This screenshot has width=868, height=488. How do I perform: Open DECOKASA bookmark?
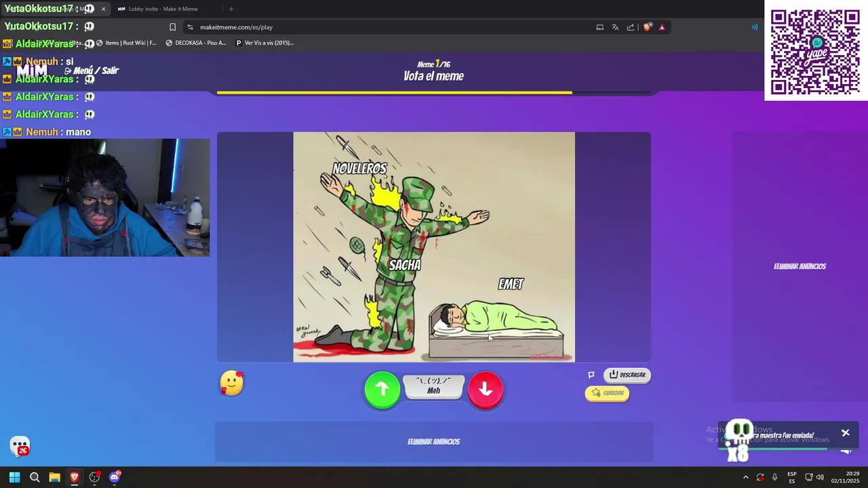click(x=196, y=43)
